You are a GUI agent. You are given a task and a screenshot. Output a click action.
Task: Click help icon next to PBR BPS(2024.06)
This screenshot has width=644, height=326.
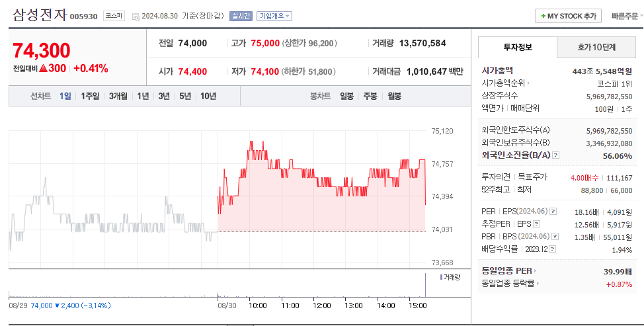555,237
